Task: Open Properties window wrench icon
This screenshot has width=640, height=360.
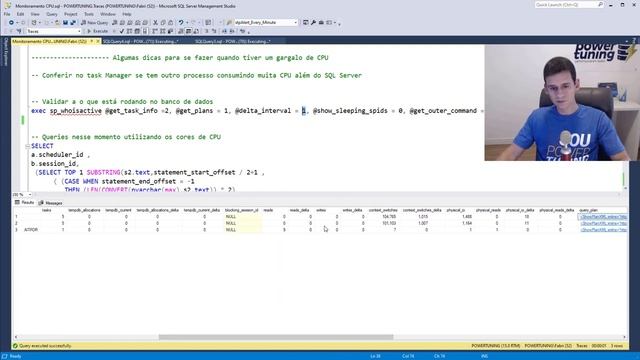Action: 313,22
